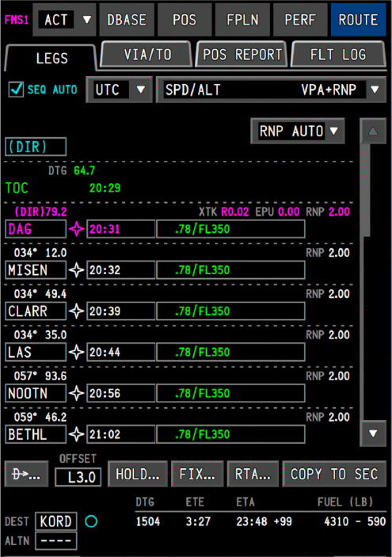
Task: Select the waypoint symbol next to NOOTN
Action: click(x=76, y=393)
